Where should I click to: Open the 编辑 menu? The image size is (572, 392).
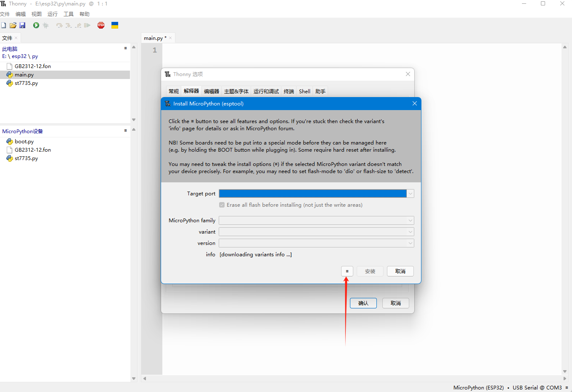pos(21,14)
